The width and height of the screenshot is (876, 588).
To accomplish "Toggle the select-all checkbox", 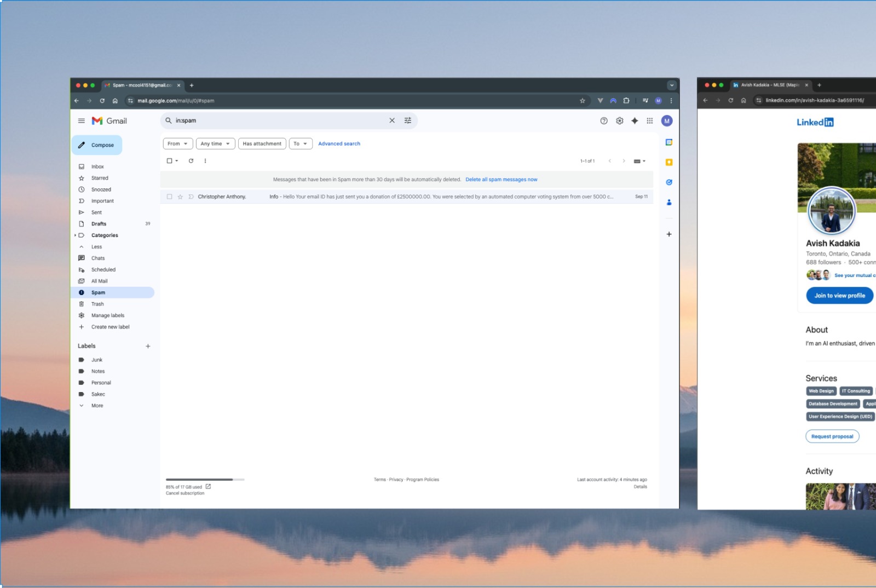I will click(169, 161).
